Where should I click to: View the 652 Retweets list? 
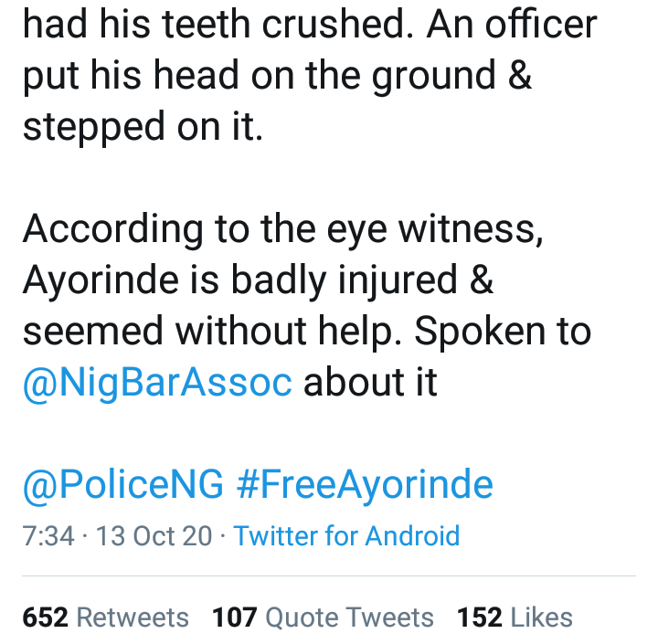pyautogui.click(x=105, y=618)
